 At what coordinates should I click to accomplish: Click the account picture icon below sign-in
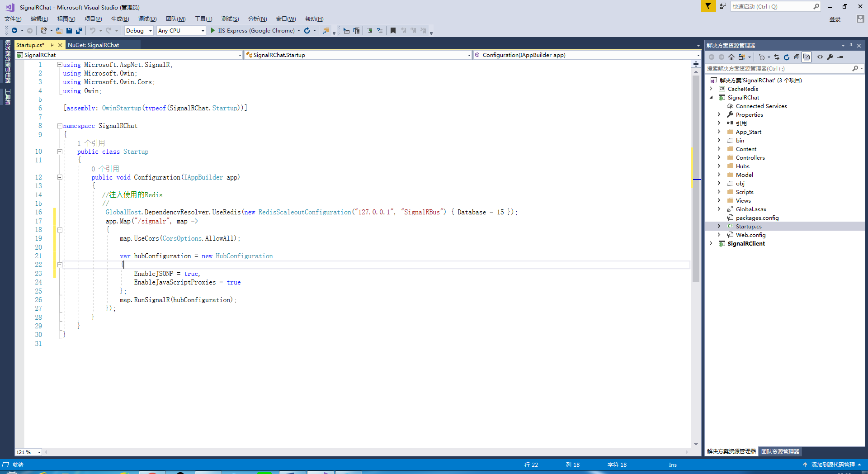(860, 19)
